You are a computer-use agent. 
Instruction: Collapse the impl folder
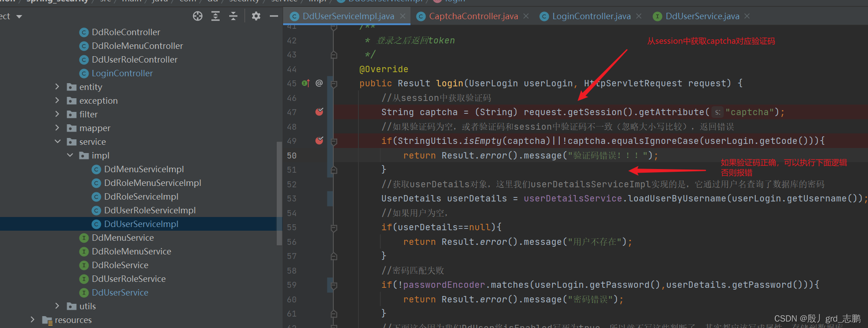(x=70, y=155)
